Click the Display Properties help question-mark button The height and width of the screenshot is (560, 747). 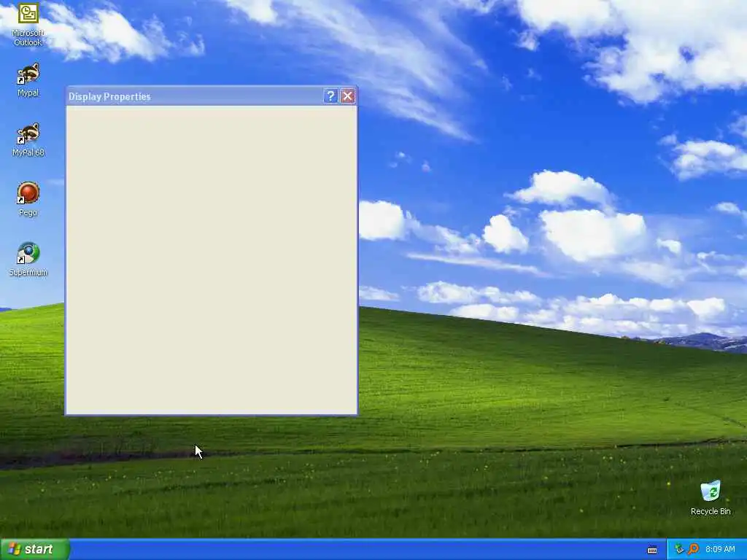pyautogui.click(x=330, y=96)
